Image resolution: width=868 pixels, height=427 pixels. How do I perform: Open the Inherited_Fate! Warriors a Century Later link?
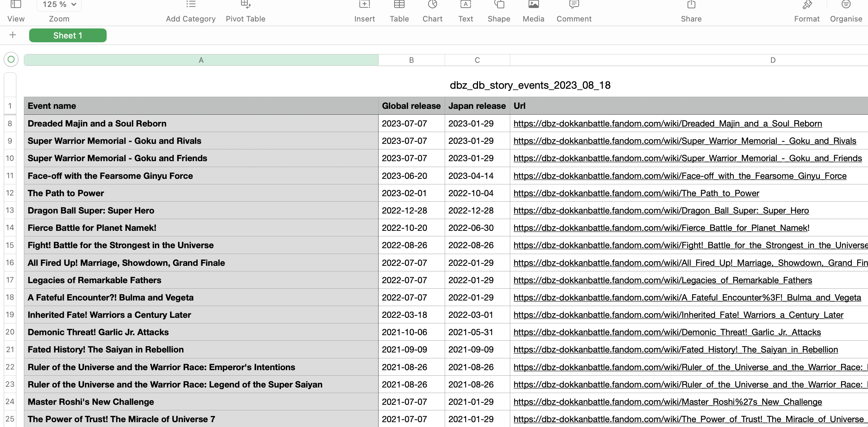[679, 315]
